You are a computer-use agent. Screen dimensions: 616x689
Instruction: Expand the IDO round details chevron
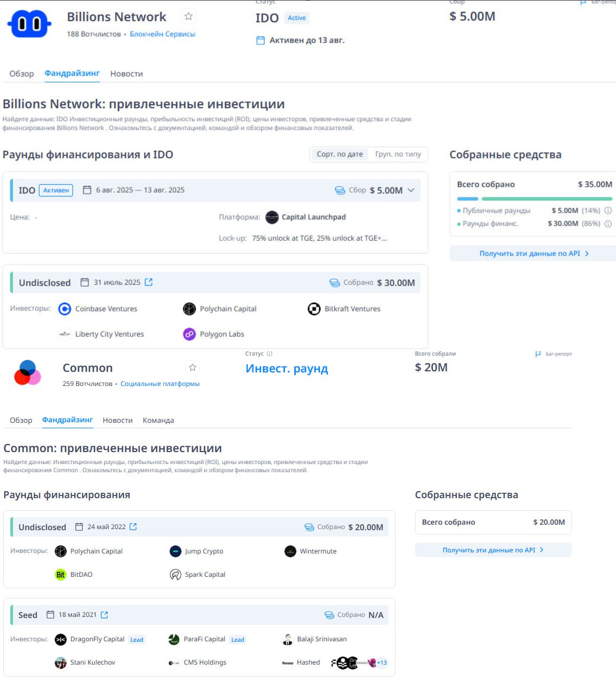coord(411,190)
